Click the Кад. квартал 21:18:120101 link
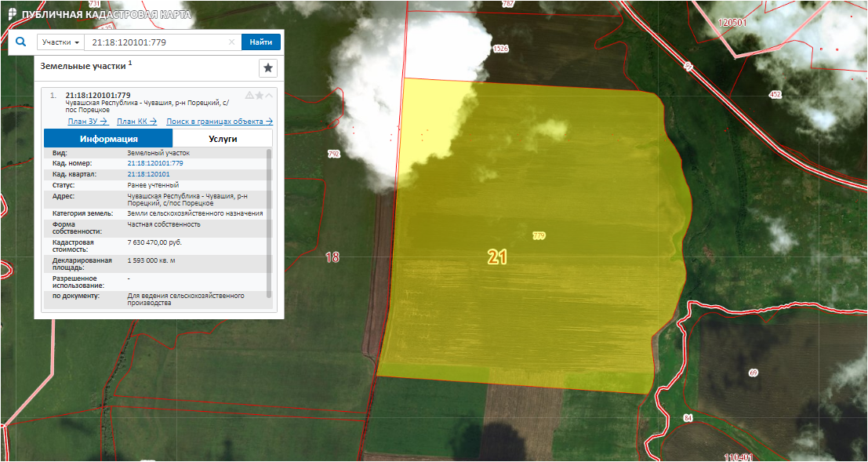 click(x=148, y=174)
